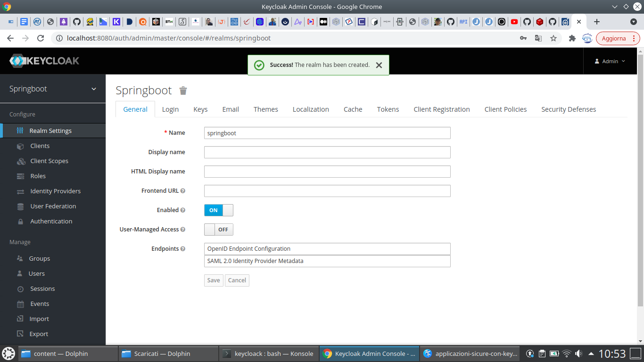644x362 pixels.
Task: Toggle the Enabled switch off
Action: 219,210
